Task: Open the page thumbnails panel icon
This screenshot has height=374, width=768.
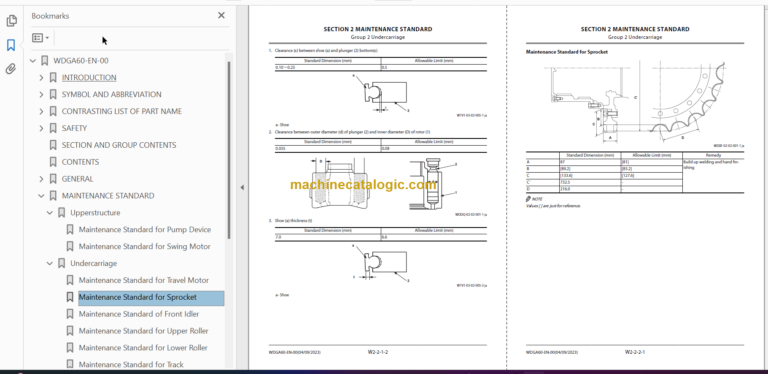Action: point(11,21)
